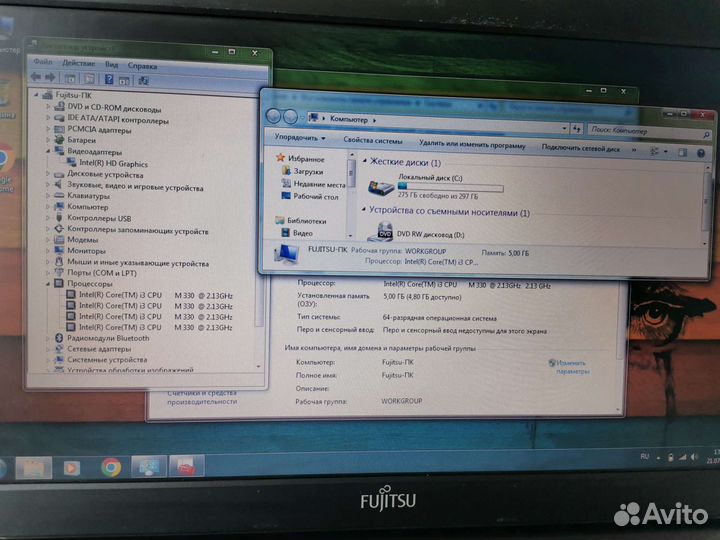Collapse the Fujitsu-ПК root node

(x=36, y=95)
